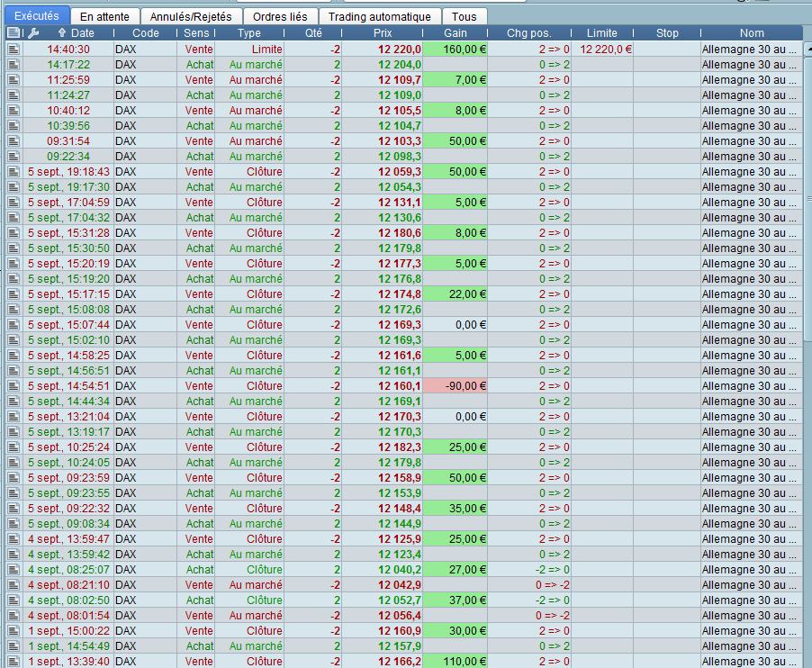Open detail icon for 4 sept. 13:59:47 row
812x668 pixels.
[x=14, y=539]
